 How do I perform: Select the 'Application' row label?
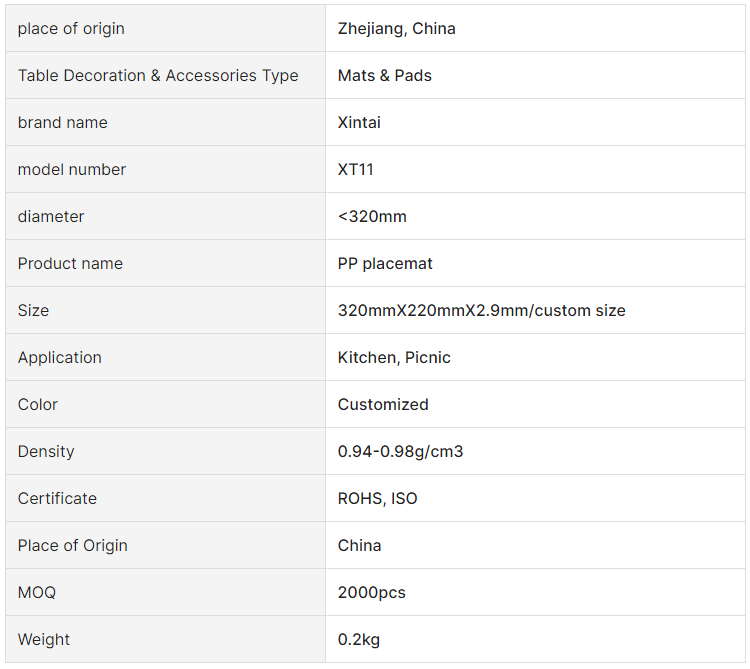point(60,358)
